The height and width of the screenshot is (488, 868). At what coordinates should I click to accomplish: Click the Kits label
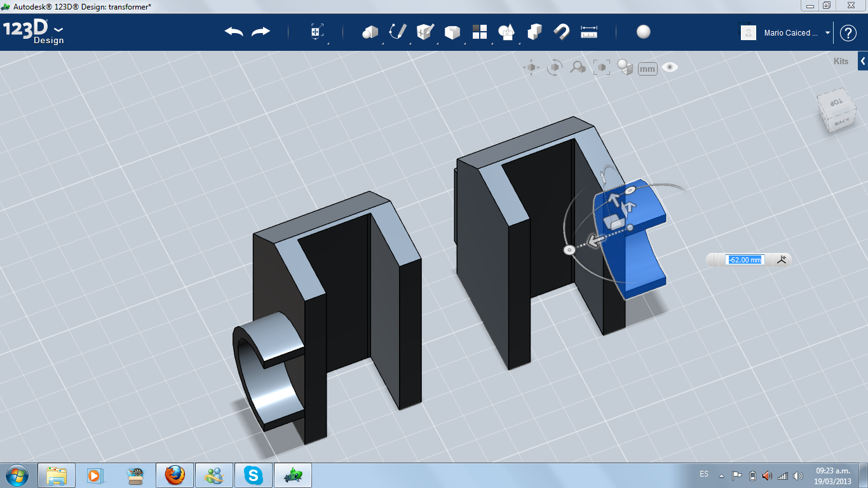click(841, 62)
